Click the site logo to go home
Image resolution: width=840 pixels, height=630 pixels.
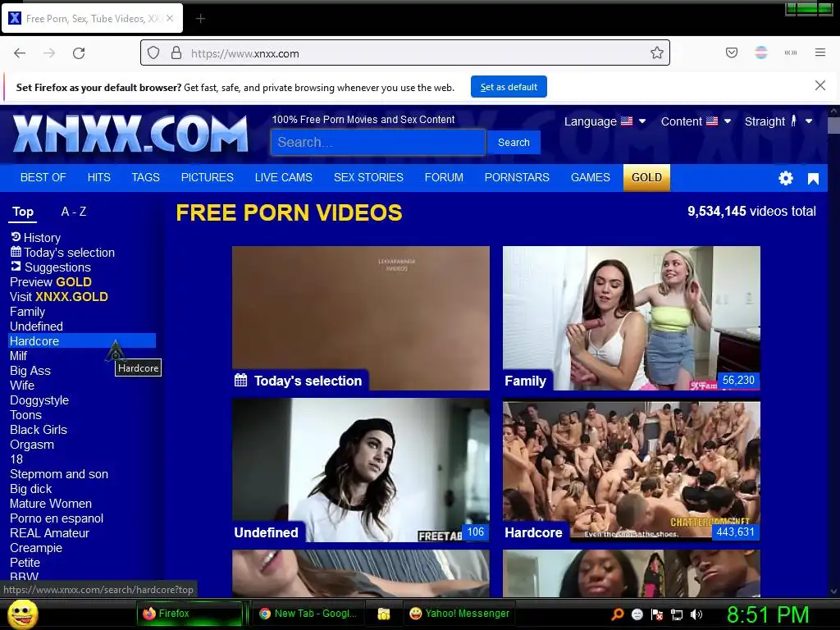pyautogui.click(x=130, y=134)
